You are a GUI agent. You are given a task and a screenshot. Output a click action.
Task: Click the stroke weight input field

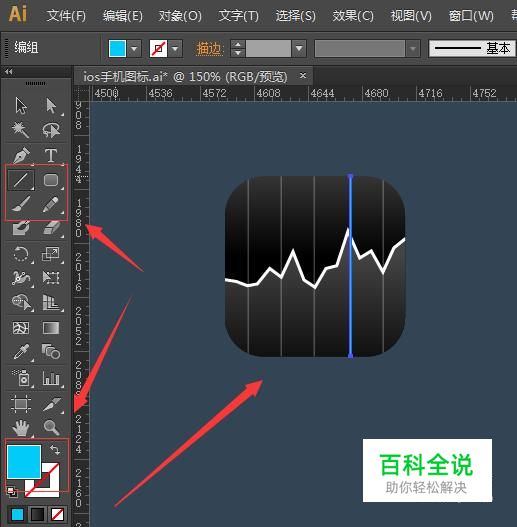tap(268, 49)
